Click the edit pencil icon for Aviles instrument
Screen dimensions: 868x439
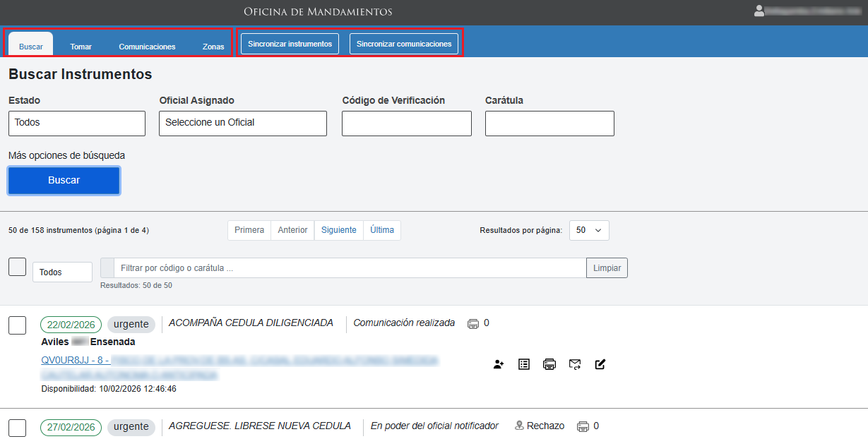600,364
